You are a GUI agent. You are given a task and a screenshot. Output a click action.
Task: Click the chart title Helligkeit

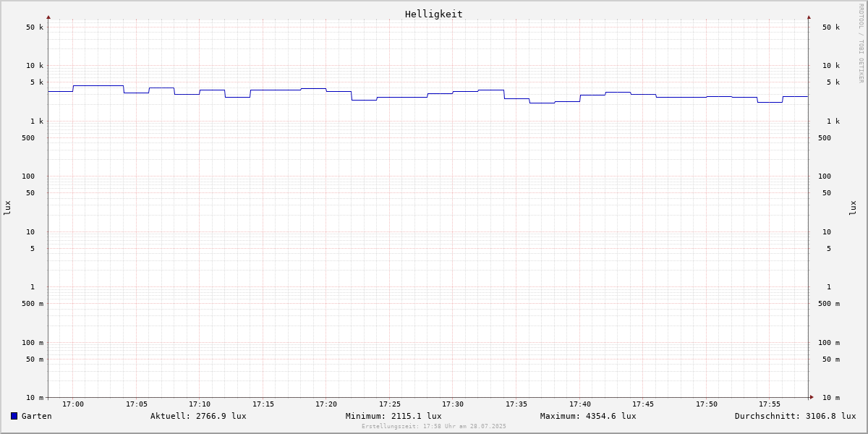pos(434,14)
